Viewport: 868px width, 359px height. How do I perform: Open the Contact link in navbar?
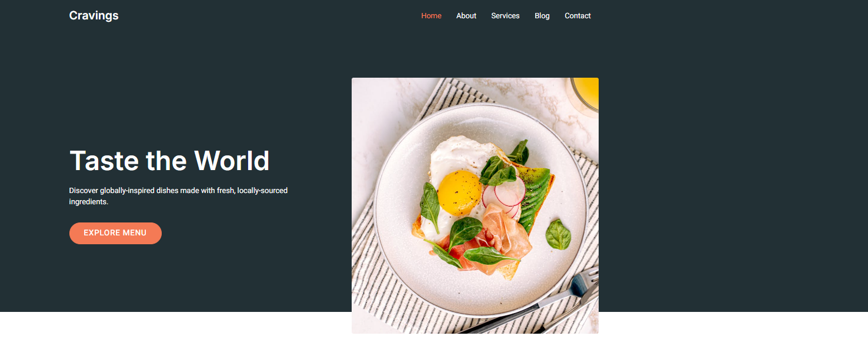coord(577,16)
